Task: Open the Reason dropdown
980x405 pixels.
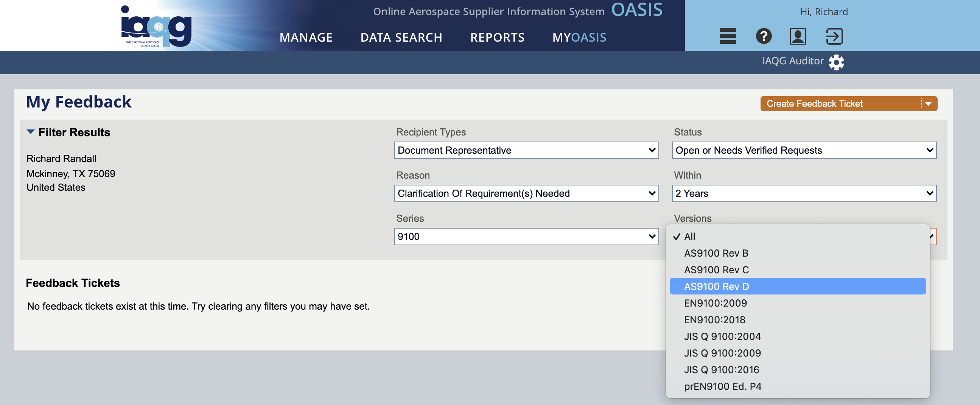Action: point(527,193)
